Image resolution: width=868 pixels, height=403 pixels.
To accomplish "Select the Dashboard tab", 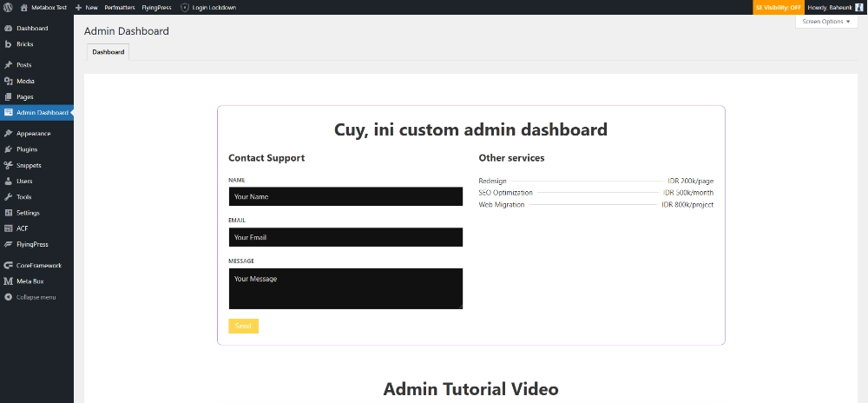I will click(x=108, y=52).
